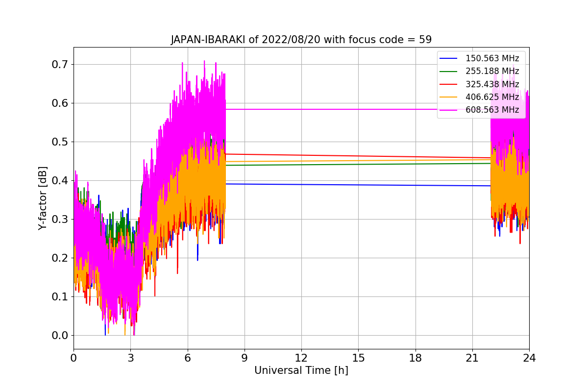Click the y-axis tick label 0.3
Image resolution: width=588 pixels, height=392 pixels.
click(x=60, y=220)
